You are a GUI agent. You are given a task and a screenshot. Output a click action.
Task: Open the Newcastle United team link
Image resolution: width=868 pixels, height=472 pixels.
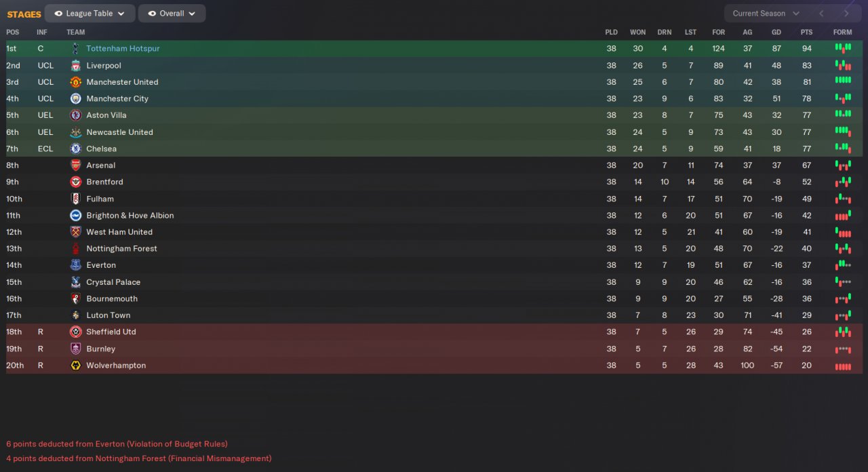[119, 132]
